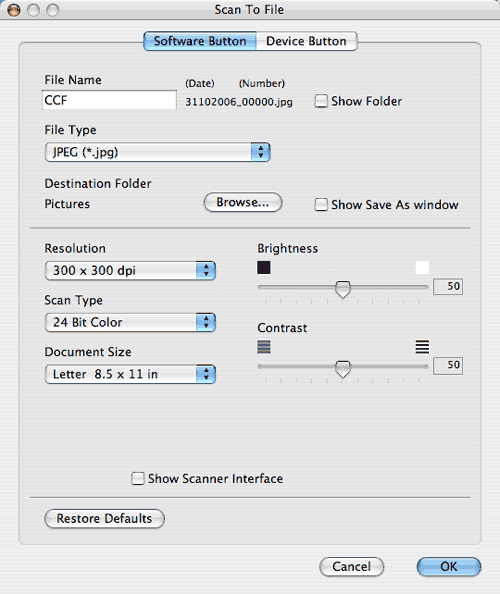This screenshot has height=594, width=500.
Task: Click the CCF file name field
Action: pos(109,100)
